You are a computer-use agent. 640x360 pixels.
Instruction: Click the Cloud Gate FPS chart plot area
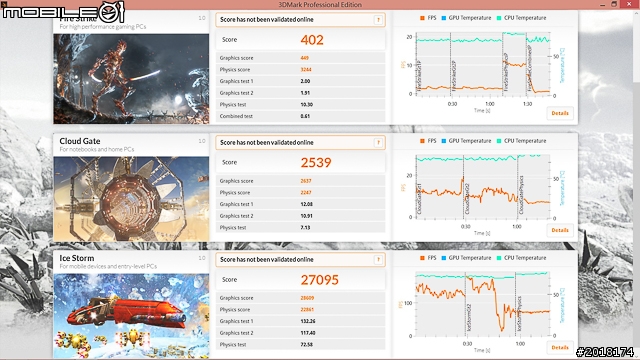point(483,186)
